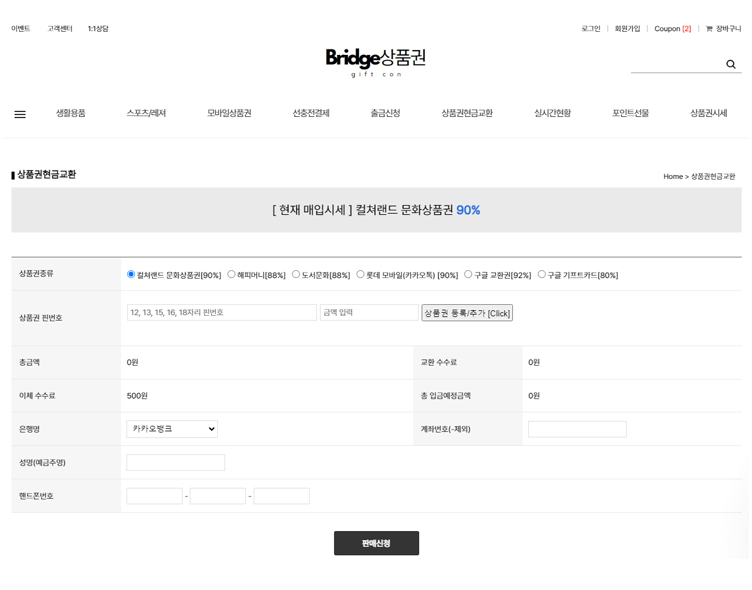752x590 pixels.
Task: Click the Home breadcrumb link
Action: (673, 177)
